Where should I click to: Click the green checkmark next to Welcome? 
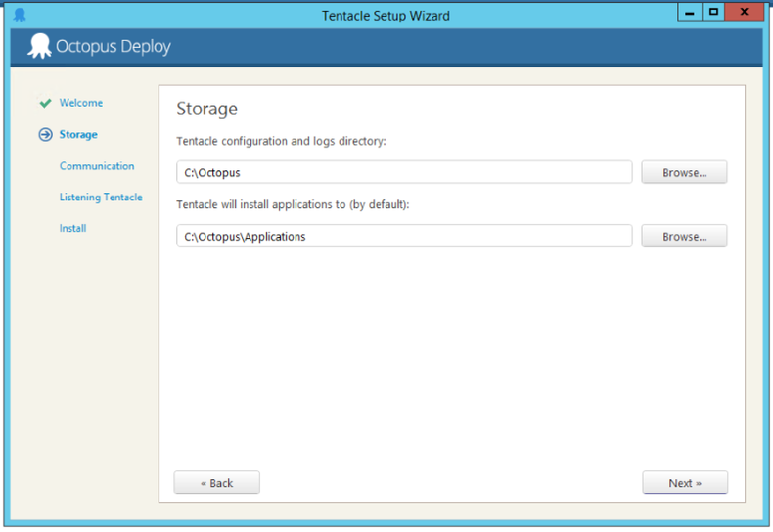[x=45, y=103]
